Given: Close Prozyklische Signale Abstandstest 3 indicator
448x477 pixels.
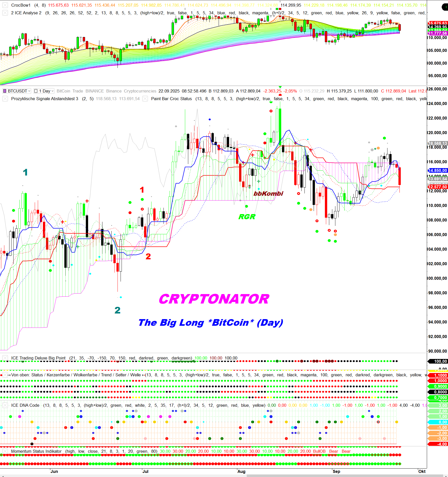Looking at the screenshot, I should [5, 99].
